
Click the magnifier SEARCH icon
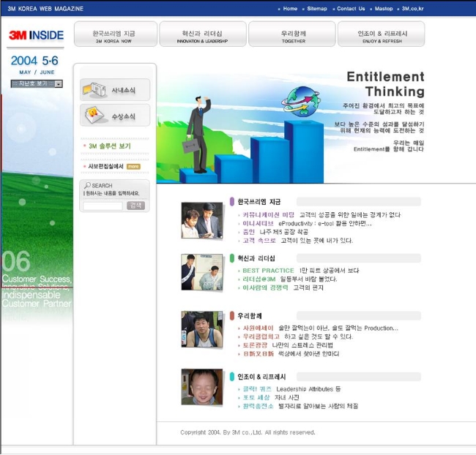87,185
